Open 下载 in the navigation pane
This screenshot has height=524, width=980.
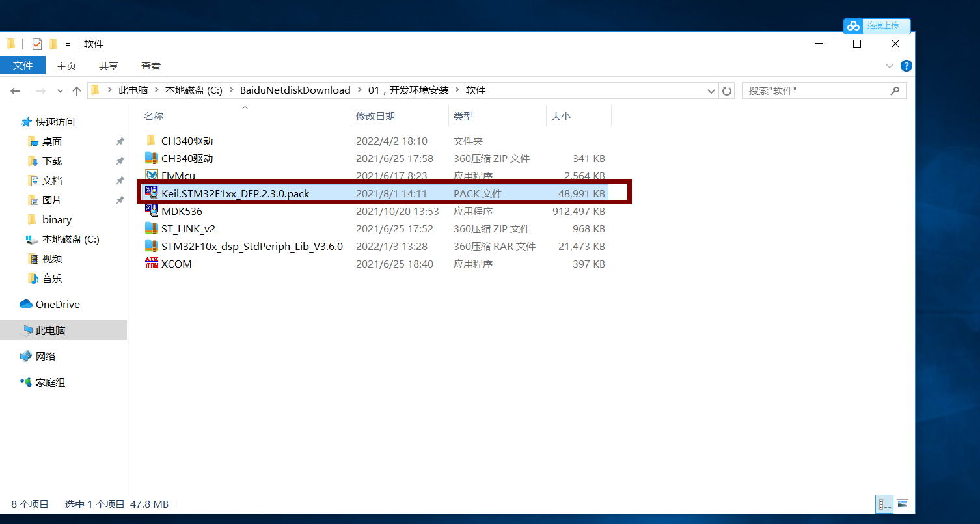point(52,161)
